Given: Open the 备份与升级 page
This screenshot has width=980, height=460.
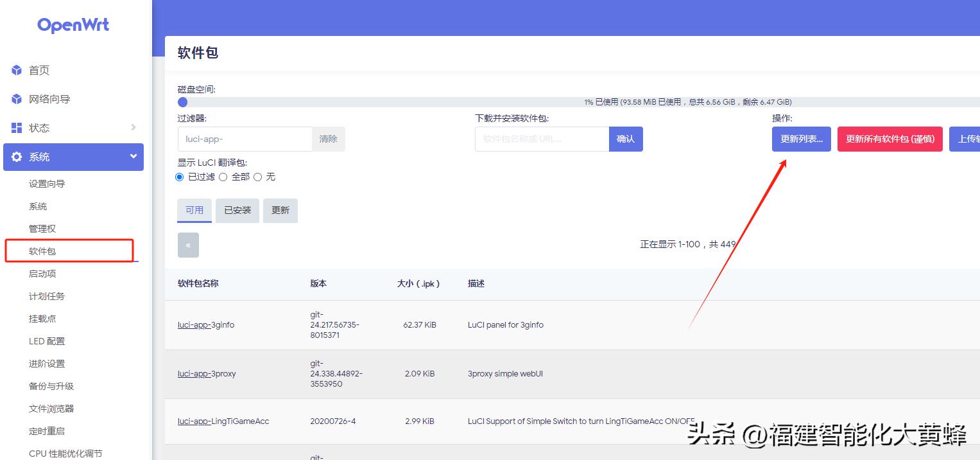Looking at the screenshot, I should click(51, 385).
